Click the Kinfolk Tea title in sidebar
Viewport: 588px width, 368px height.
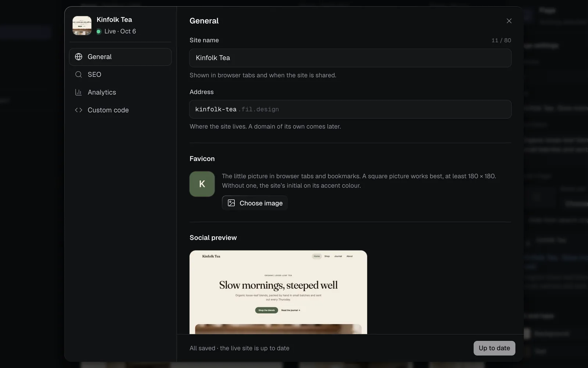pyautogui.click(x=114, y=20)
